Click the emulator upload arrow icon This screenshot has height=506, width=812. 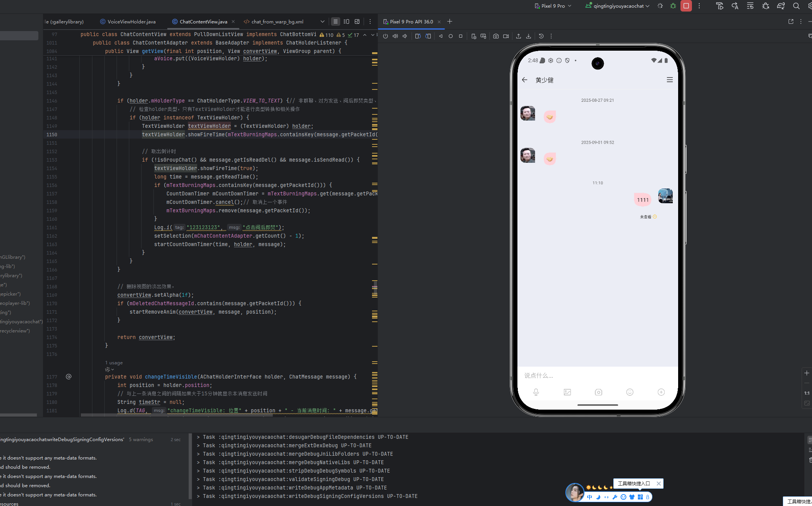click(x=519, y=36)
